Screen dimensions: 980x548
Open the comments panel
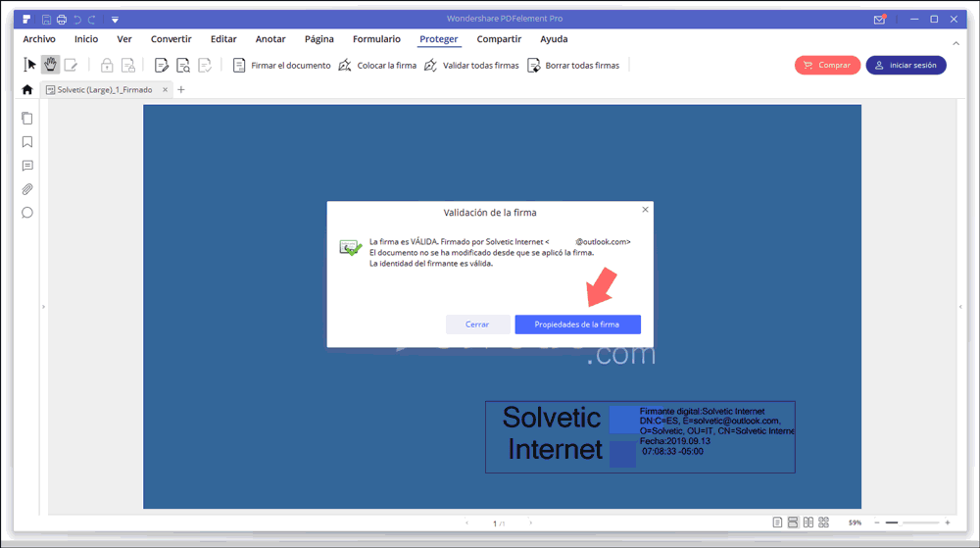[26, 166]
